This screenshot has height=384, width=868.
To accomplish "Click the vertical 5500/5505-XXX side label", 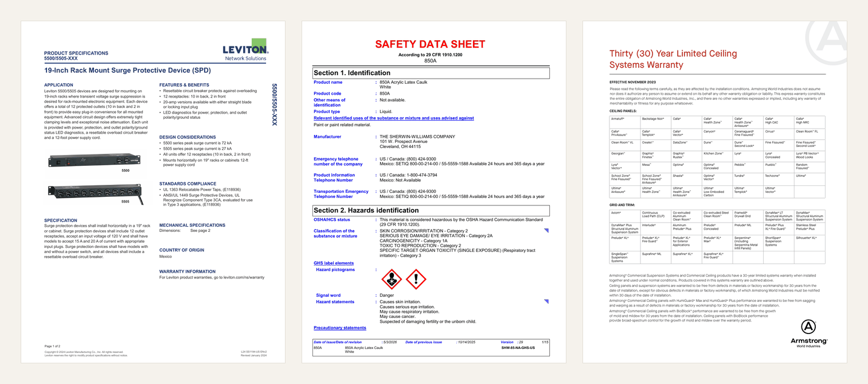I will tap(275, 104).
